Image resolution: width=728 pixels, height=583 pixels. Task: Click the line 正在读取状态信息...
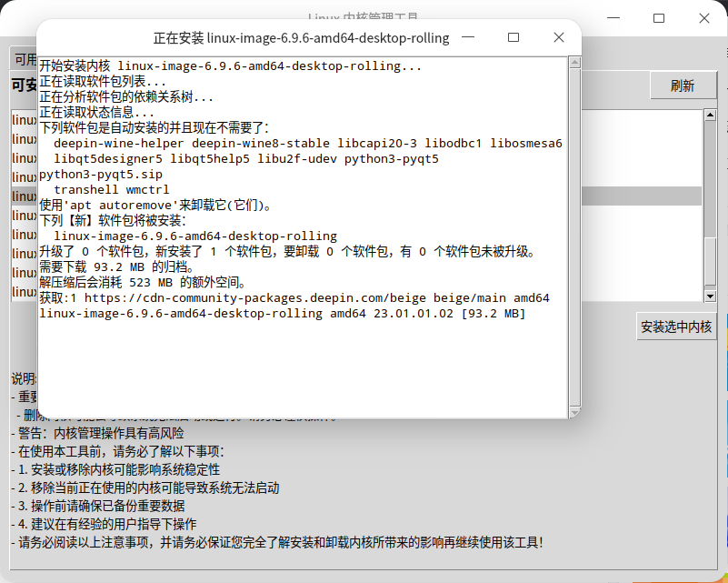click(96, 112)
